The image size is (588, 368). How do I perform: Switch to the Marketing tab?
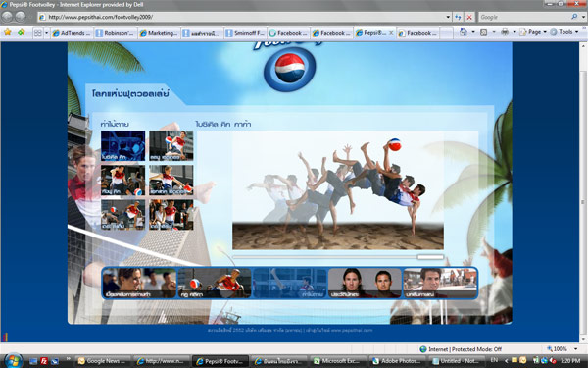159,33
